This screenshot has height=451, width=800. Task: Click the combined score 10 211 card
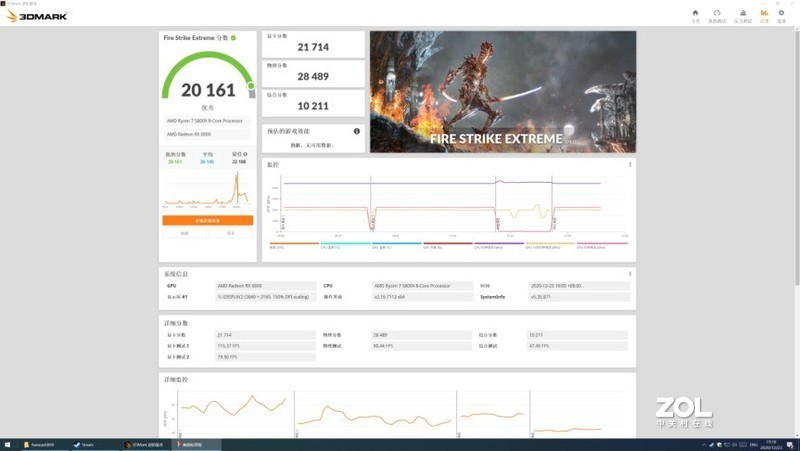313,103
